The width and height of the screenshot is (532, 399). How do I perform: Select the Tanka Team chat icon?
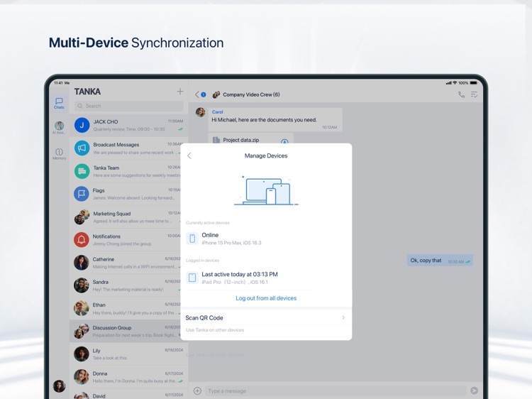[82, 171]
